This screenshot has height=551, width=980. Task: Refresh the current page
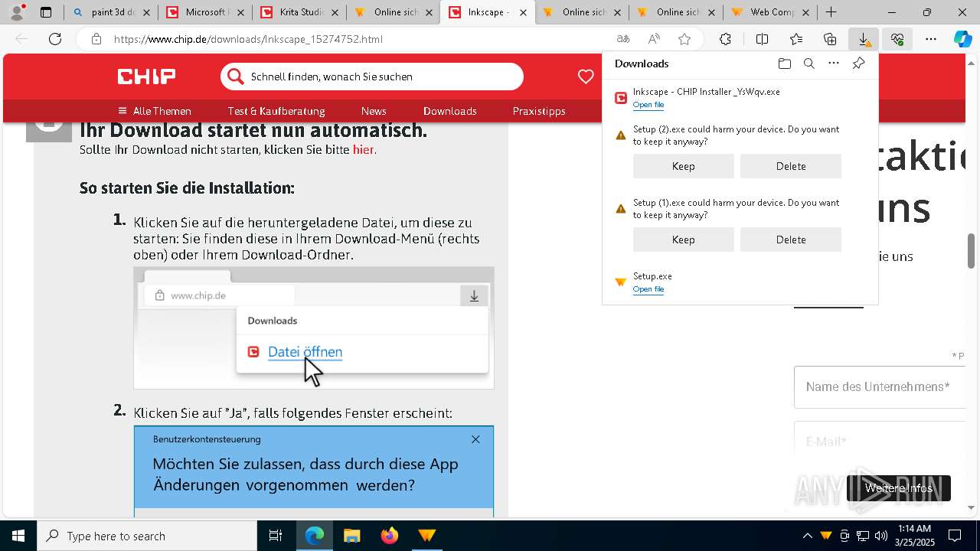click(55, 39)
